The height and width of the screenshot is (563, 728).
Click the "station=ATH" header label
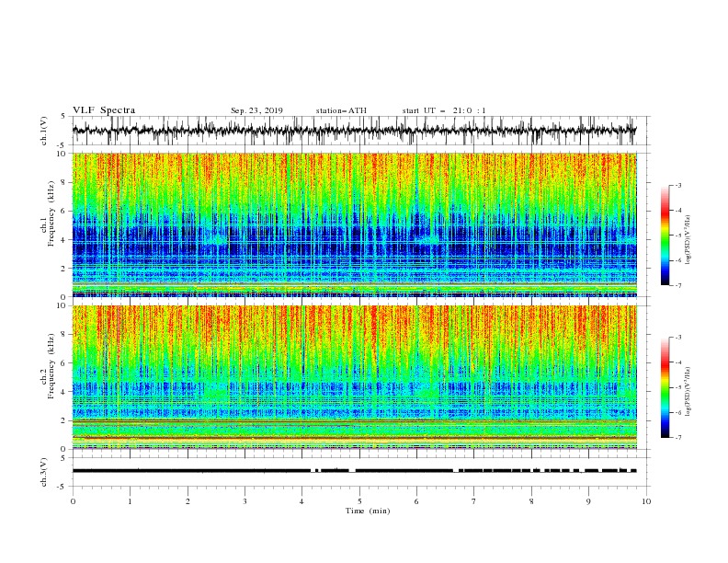pyautogui.click(x=341, y=110)
